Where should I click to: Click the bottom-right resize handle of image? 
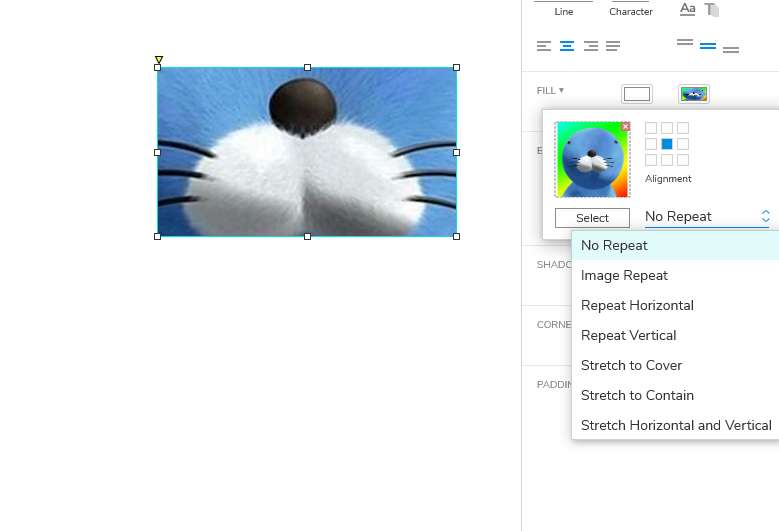(457, 236)
